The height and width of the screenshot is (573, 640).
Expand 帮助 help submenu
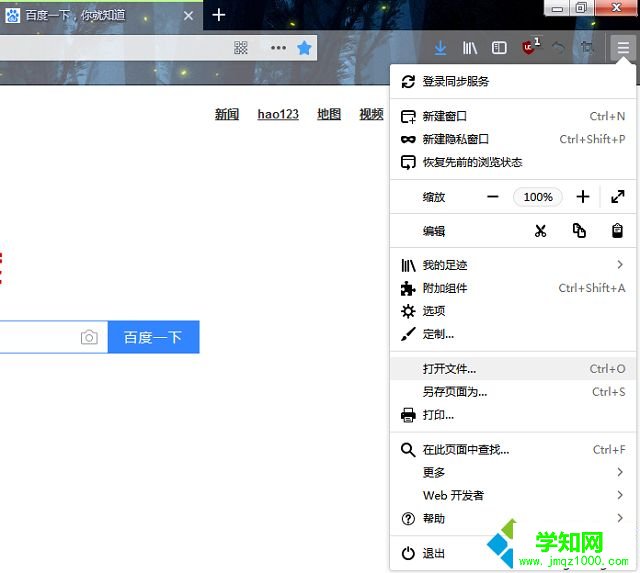pyautogui.click(x=513, y=518)
